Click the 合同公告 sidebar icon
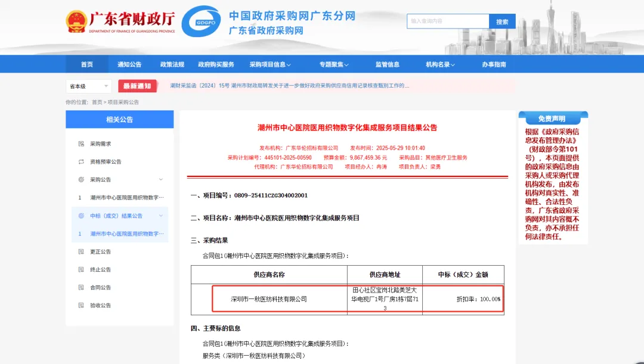 [81, 287]
